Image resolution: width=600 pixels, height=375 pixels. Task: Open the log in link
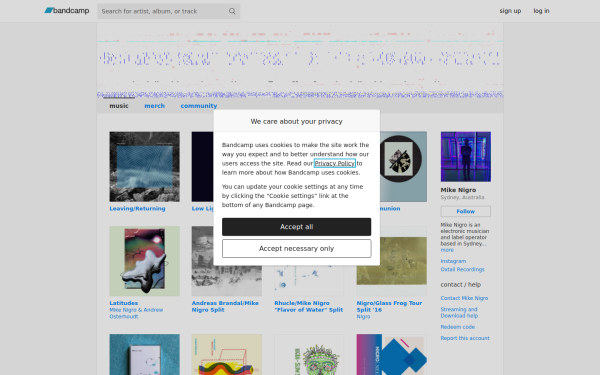[541, 11]
